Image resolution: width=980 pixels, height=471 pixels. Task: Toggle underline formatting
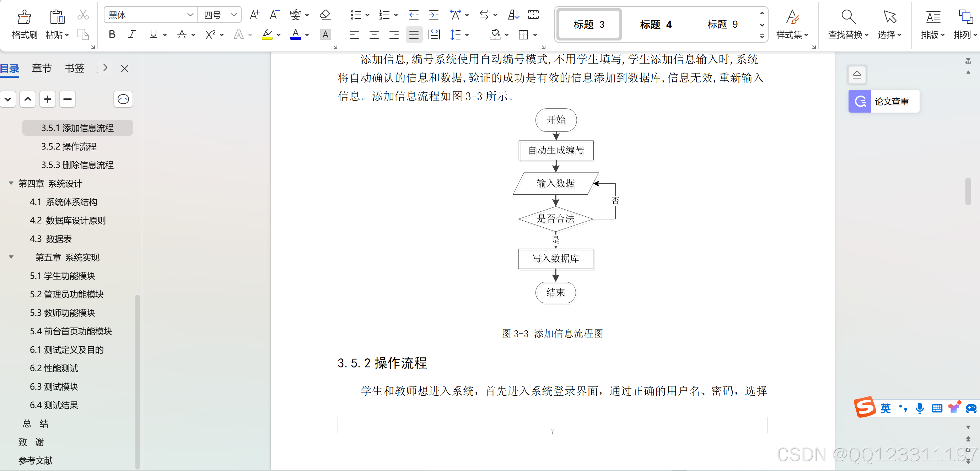(154, 34)
